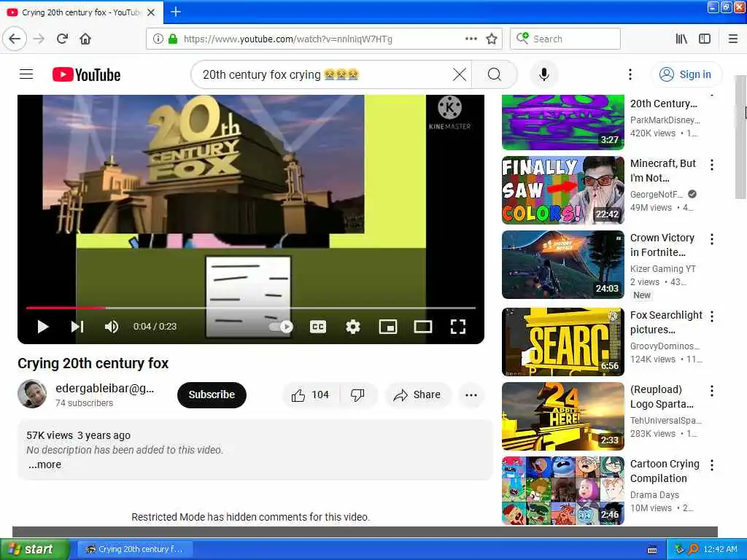The height and width of the screenshot is (560, 747).
Task: Select the Crying 20th century fox tab
Action: click(x=82, y=12)
